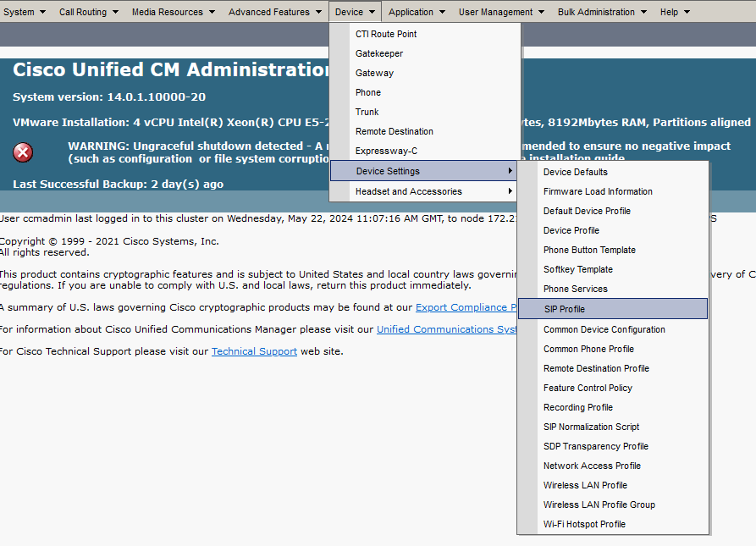Image resolution: width=756 pixels, height=546 pixels.
Task: Open Wi-Fi Hotspot Profile
Action: 613,524
